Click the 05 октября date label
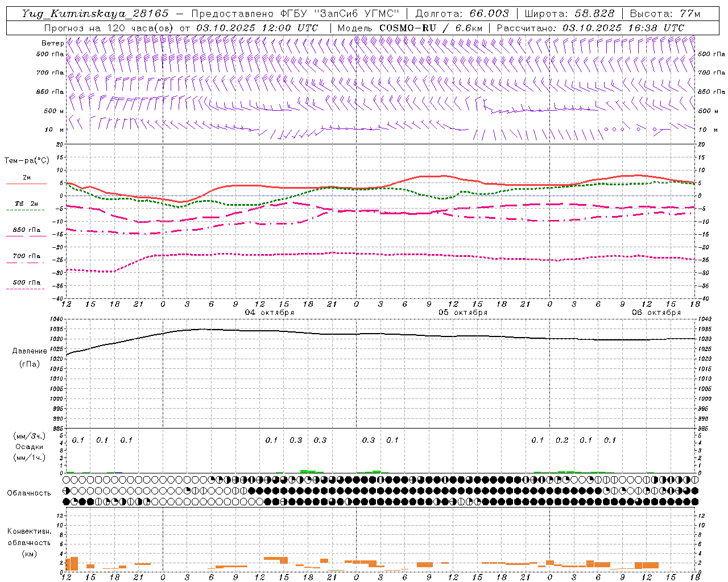This screenshot has width=728, height=582. pyautogui.click(x=463, y=313)
